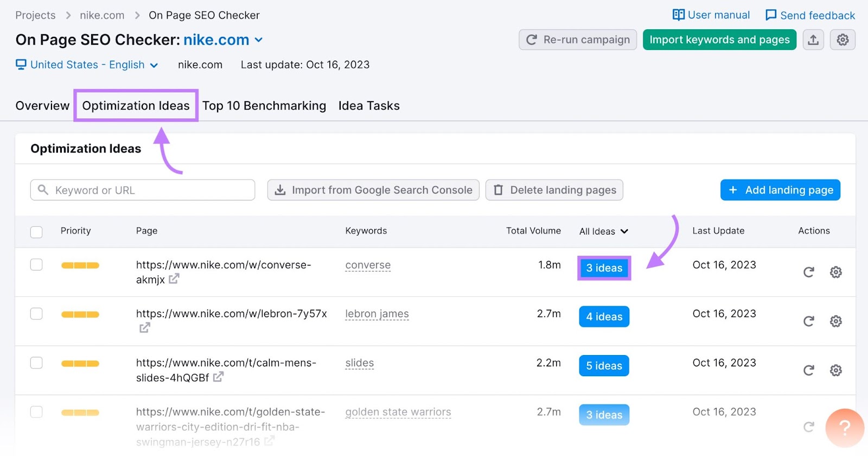
Task: Toggle the select-all checkbox in table header
Action: (x=36, y=232)
